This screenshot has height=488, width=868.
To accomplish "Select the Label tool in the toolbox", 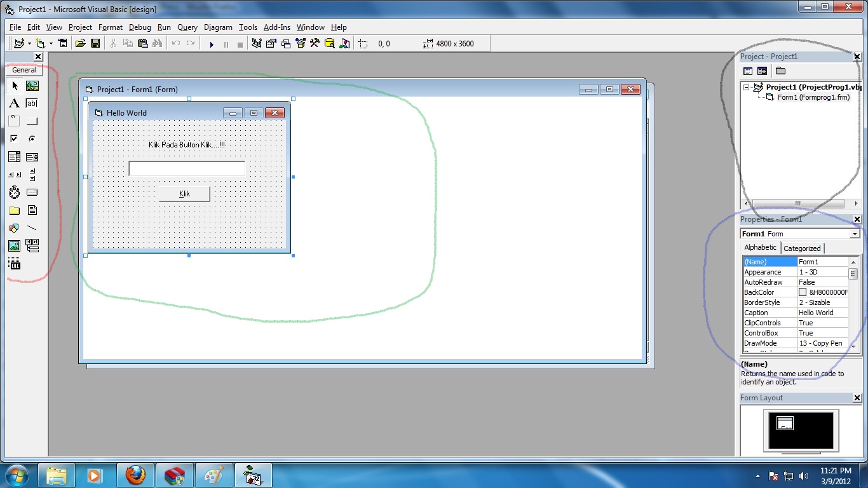I will (x=14, y=102).
